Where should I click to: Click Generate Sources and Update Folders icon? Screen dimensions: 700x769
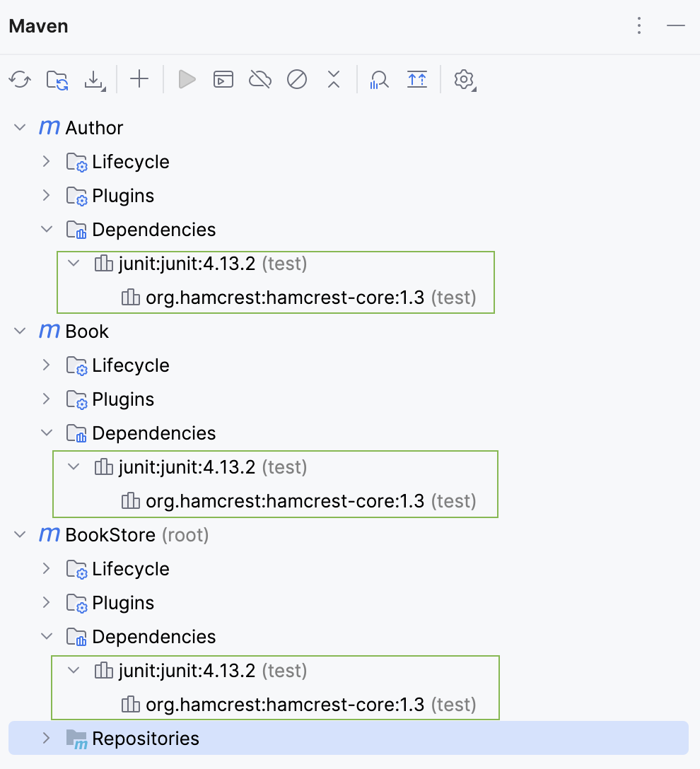tap(56, 79)
